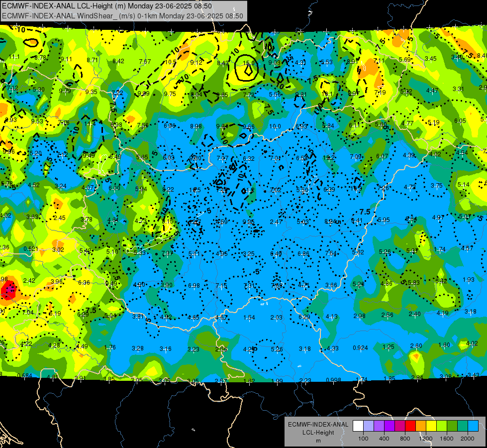Click the 3.24 map value
487x448 pixels.
[61, 186]
